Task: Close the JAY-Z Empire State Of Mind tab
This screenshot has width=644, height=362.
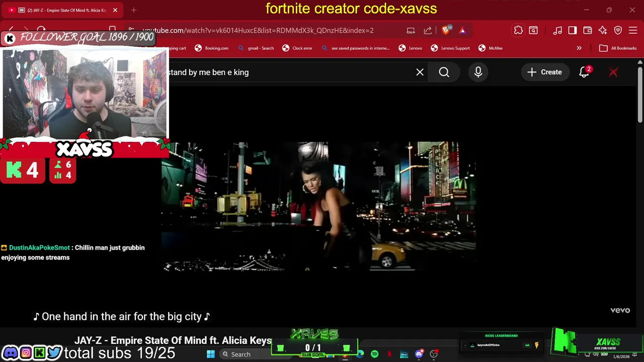Action: 115,10
